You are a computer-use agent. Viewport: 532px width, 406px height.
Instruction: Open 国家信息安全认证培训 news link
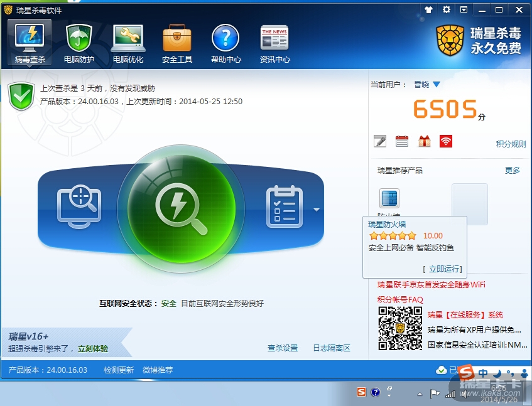tap(477, 345)
